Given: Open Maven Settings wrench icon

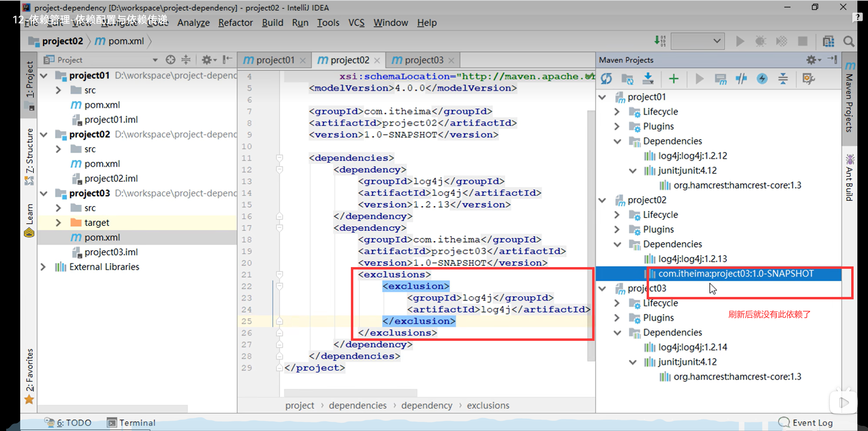Looking at the screenshot, I should 808,79.
